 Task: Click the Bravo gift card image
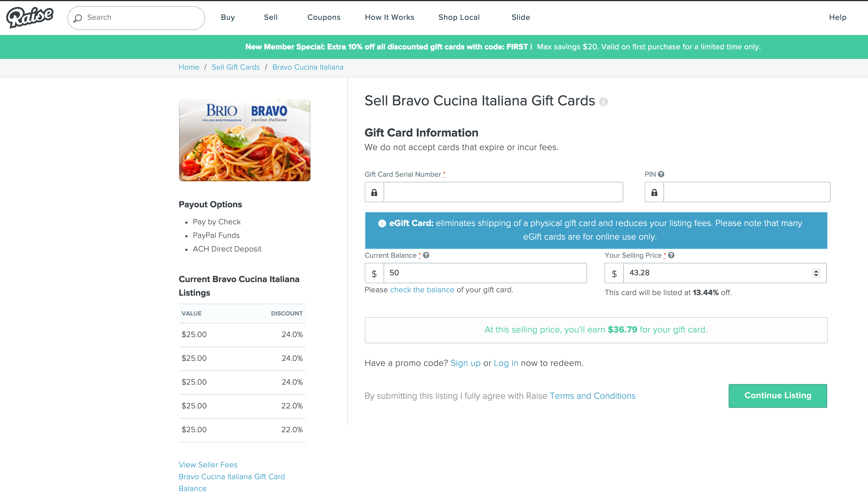coord(244,140)
